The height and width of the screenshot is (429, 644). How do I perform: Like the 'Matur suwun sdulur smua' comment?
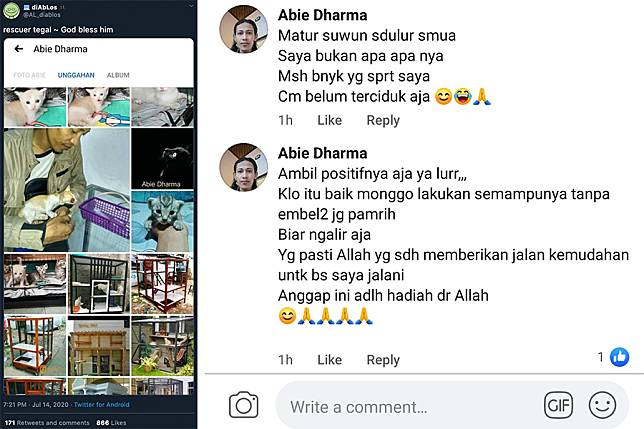329,120
